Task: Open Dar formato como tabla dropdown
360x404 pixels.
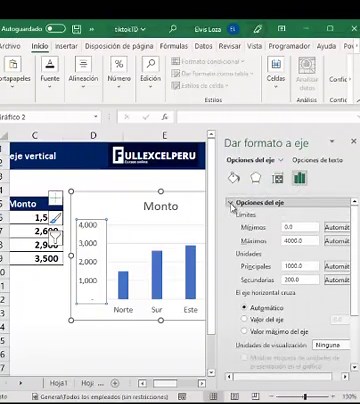Action: point(212,73)
